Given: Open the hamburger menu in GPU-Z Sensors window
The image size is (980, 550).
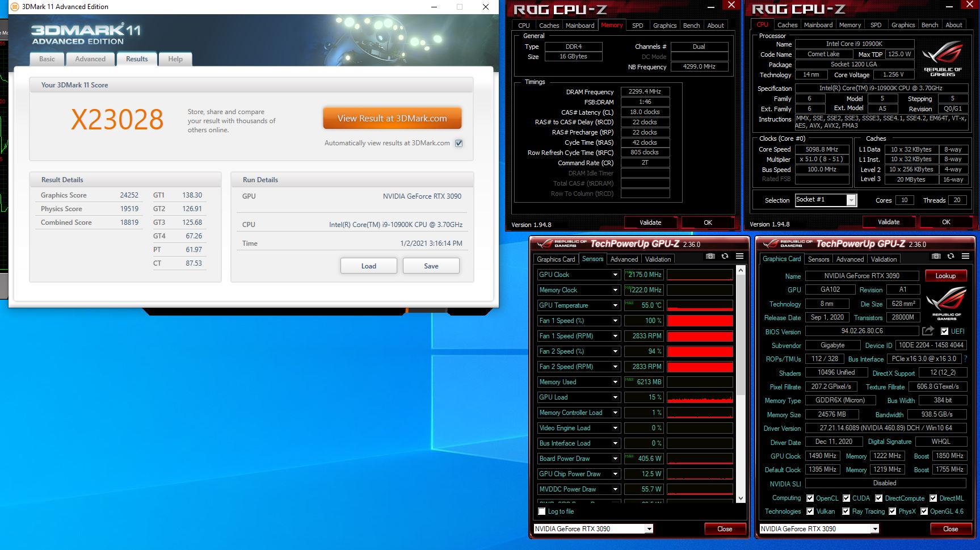Looking at the screenshot, I should (739, 257).
